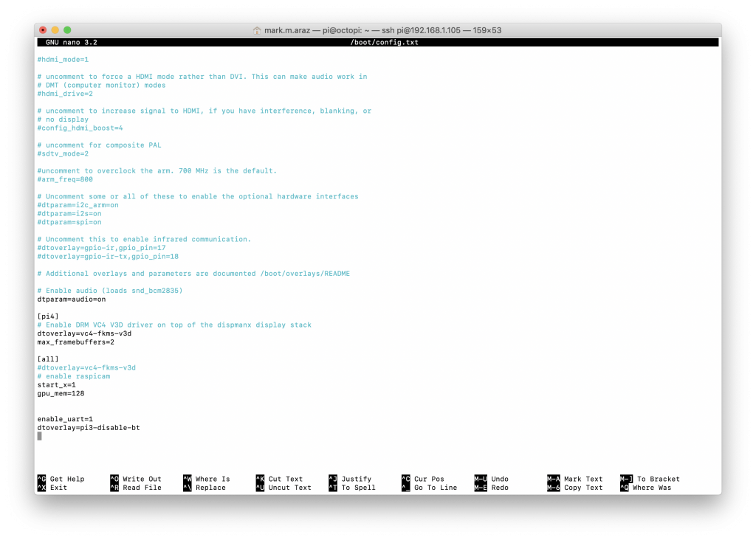The width and height of the screenshot is (756, 540).
Task: Place cursor on start_x=1 line
Action: point(56,385)
